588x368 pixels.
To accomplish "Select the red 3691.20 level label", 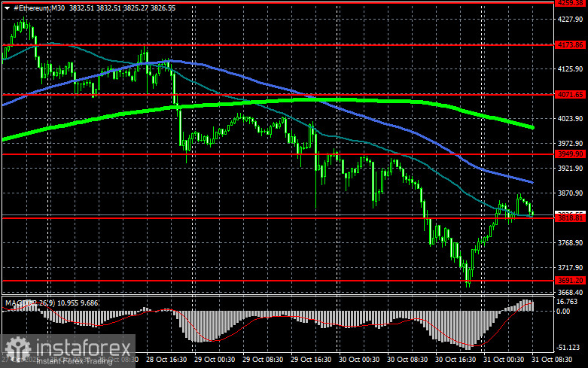I will [571, 280].
